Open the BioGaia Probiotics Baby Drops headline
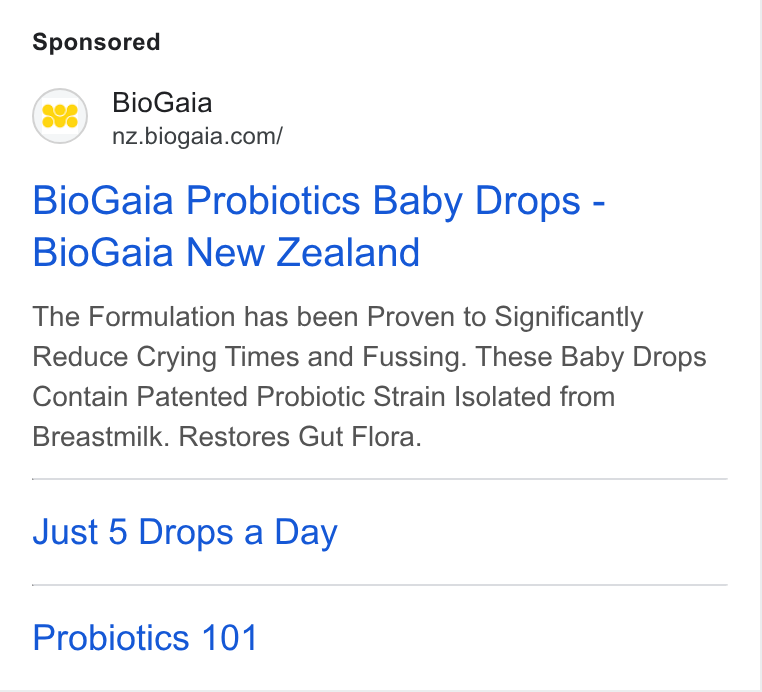The height and width of the screenshot is (692, 762). [x=319, y=226]
